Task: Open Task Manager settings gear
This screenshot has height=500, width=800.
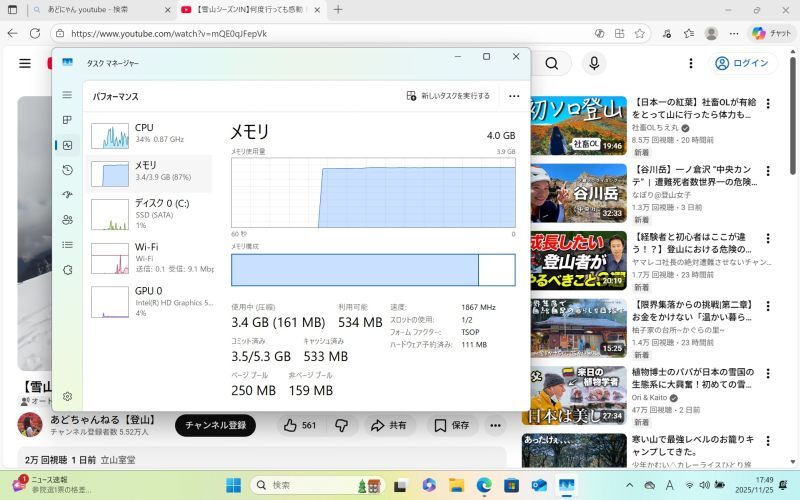Action: (67, 396)
